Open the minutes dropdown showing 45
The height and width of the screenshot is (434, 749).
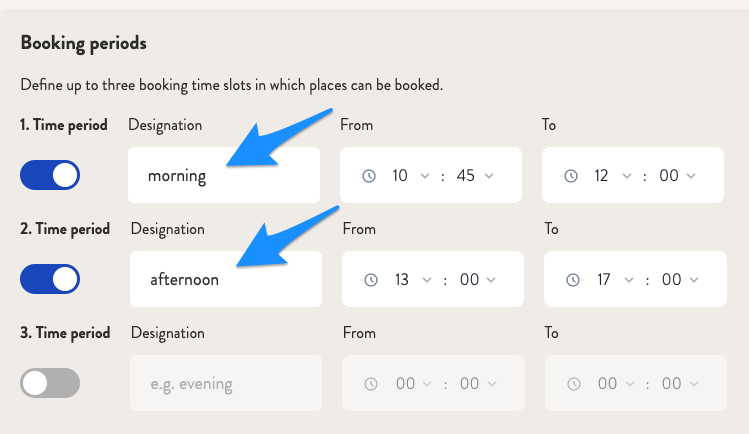click(475, 176)
